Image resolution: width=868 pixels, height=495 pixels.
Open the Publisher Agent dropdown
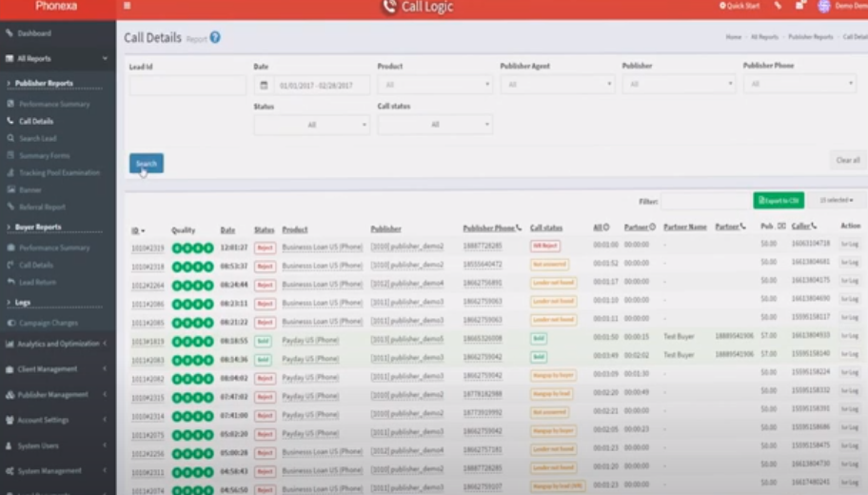point(558,84)
